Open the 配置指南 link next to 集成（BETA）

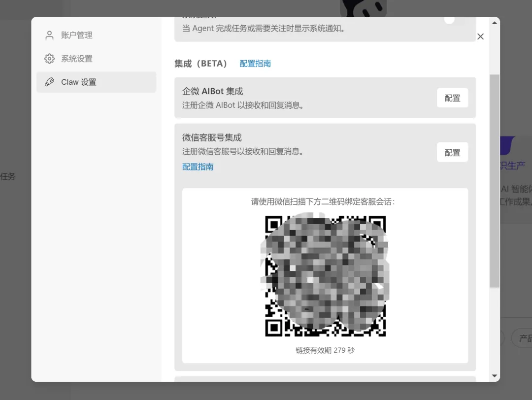coord(255,64)
